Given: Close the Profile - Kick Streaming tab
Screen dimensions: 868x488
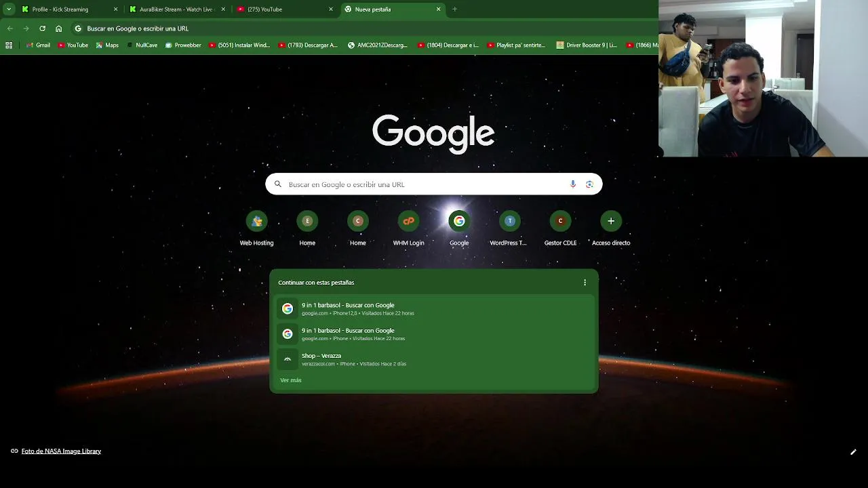Looking at the screenshot, I should coord(115,9).
